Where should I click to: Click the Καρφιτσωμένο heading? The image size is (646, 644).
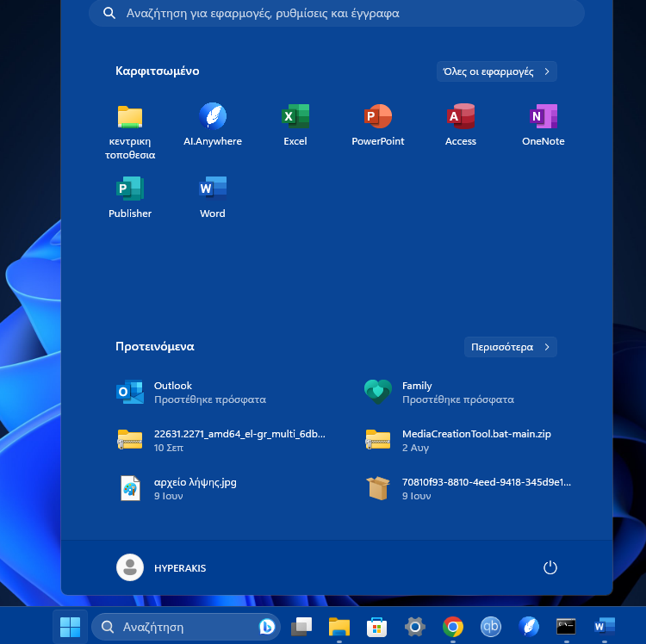(x=158, y=71)
